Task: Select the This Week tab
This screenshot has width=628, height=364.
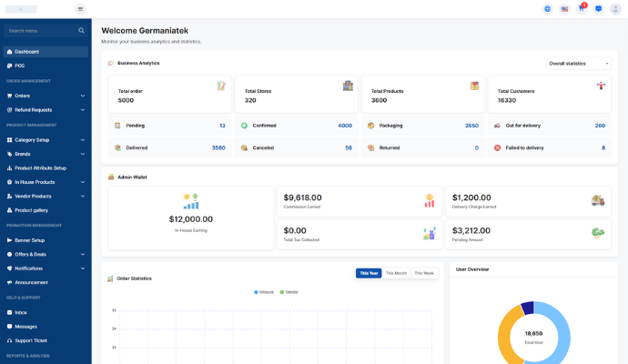Action: click(424, 273)
